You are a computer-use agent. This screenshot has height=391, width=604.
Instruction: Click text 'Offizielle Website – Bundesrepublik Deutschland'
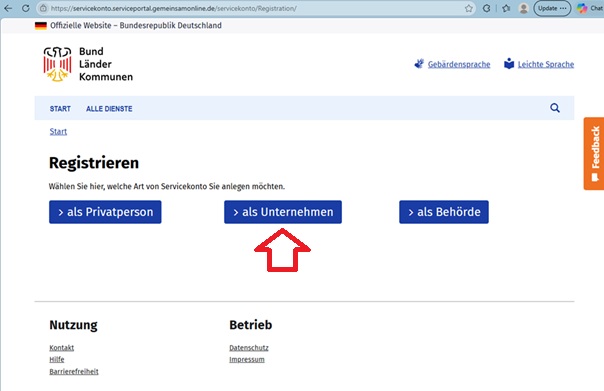click(x=136, y=25)
